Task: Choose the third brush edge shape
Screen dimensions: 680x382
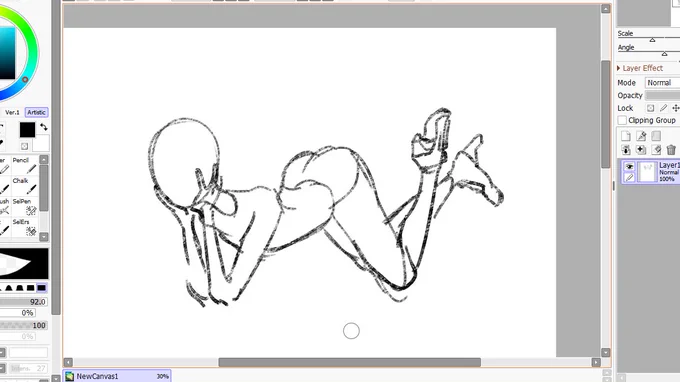Action: point(30,288)
